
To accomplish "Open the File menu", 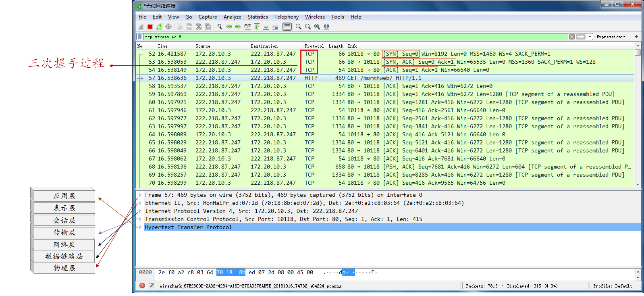I will (142, 17).
